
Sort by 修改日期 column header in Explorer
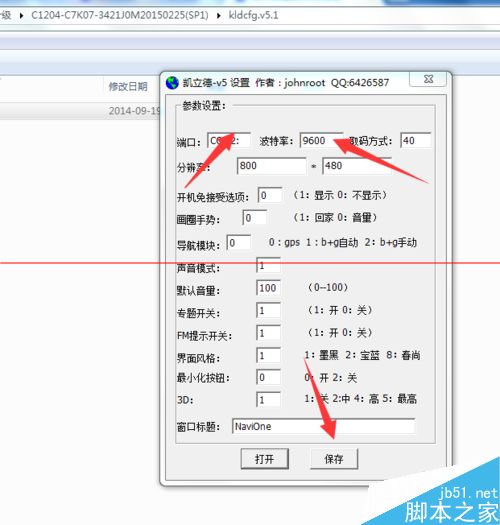coord(128,87)
